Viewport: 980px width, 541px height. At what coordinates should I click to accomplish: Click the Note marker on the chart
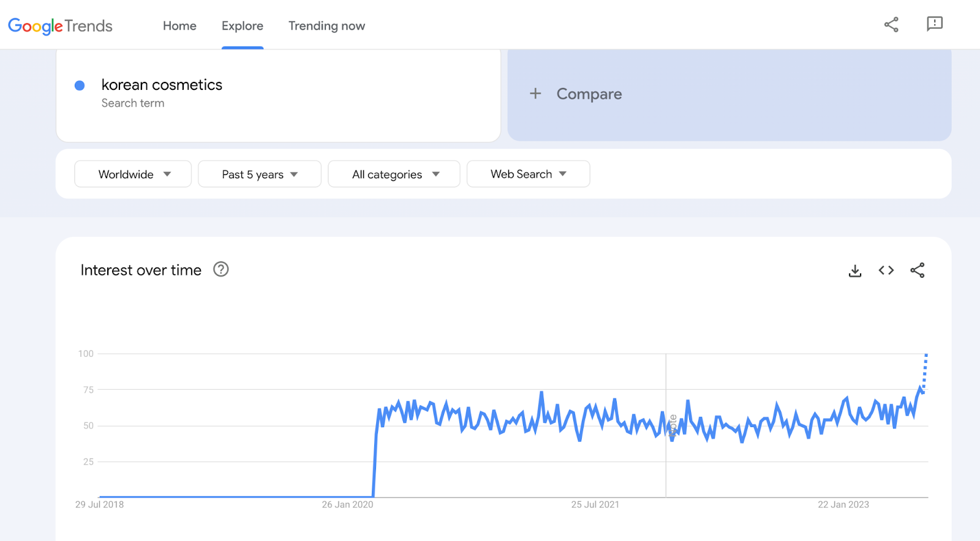pyautogui.click(x=673, y=425)
